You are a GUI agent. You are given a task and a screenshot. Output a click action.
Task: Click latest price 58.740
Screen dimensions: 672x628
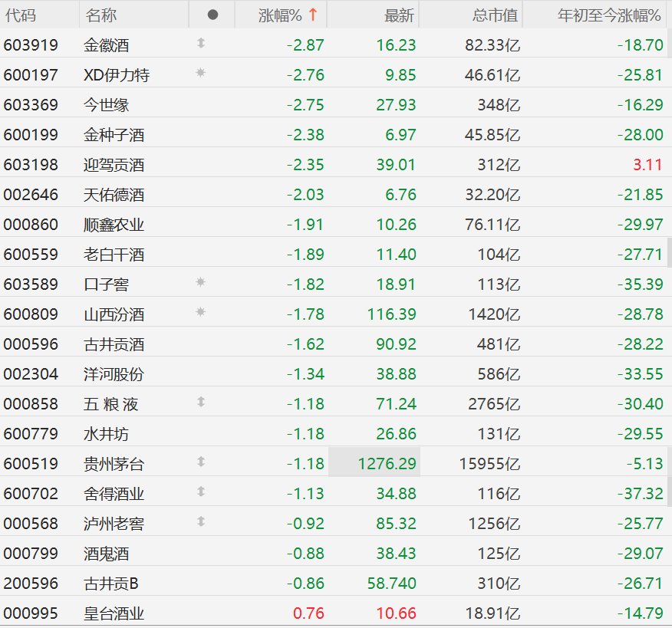pyautogui.click(x=392, y=584)
